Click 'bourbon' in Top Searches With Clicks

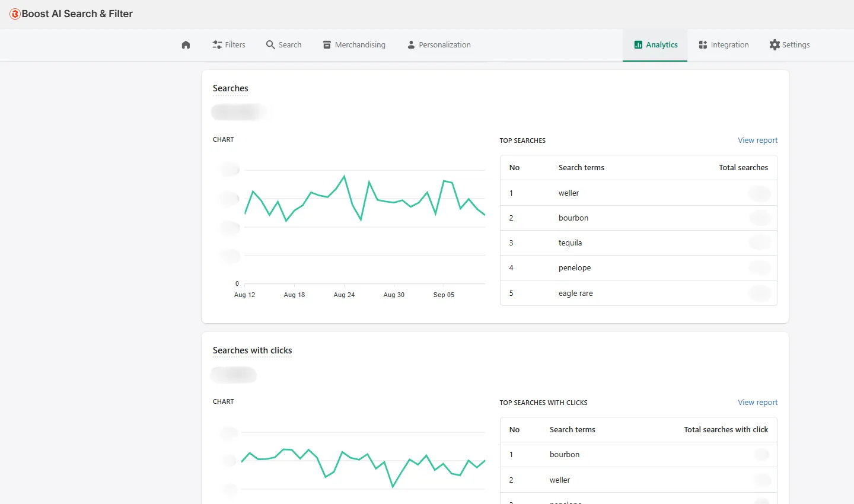[x=565, y=455]
